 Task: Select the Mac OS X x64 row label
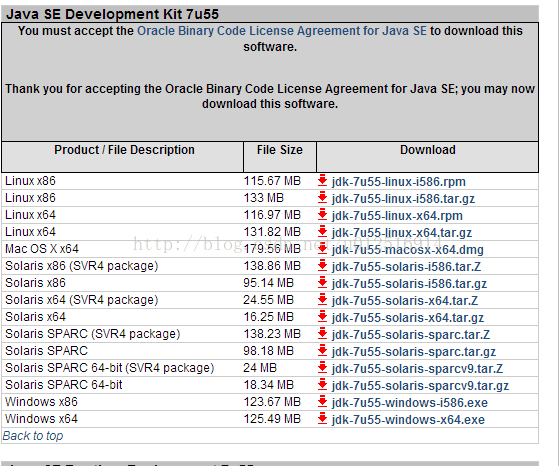[42, 249]
